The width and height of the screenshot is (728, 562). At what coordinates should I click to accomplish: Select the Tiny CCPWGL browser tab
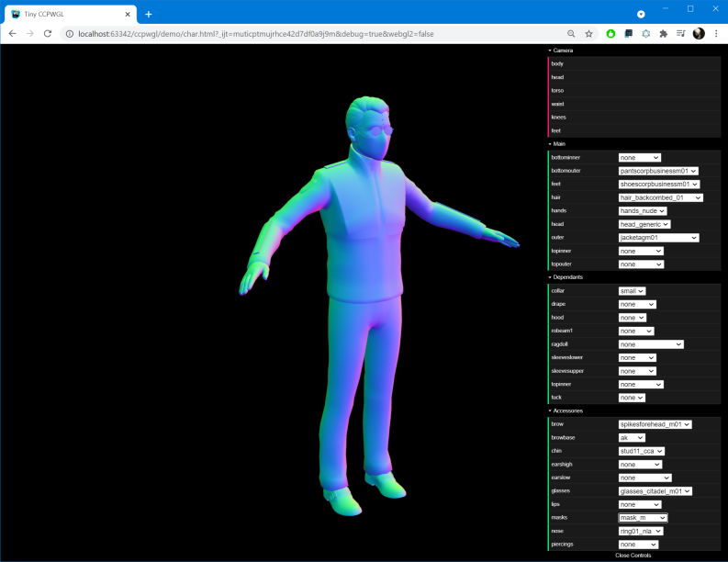pos(71,15)
